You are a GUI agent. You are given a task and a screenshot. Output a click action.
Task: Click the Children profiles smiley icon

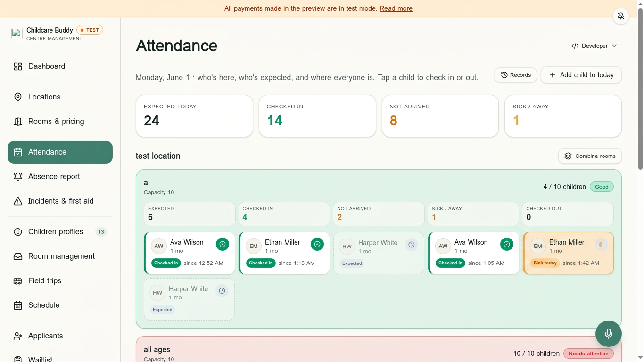coord(18,232)
